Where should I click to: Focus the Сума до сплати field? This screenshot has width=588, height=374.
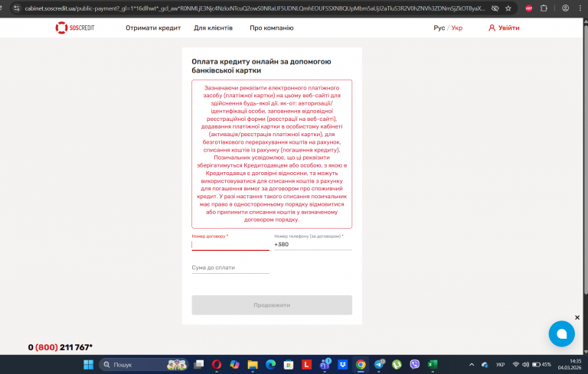click(230, 268)
